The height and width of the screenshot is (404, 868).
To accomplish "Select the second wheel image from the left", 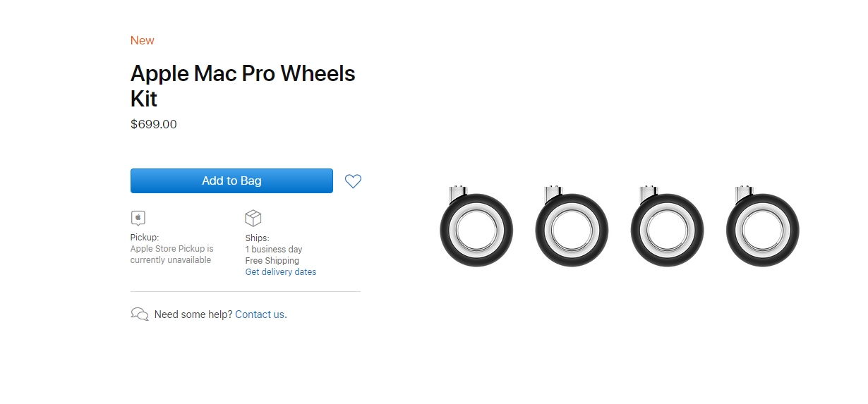I will coord(571,227).
